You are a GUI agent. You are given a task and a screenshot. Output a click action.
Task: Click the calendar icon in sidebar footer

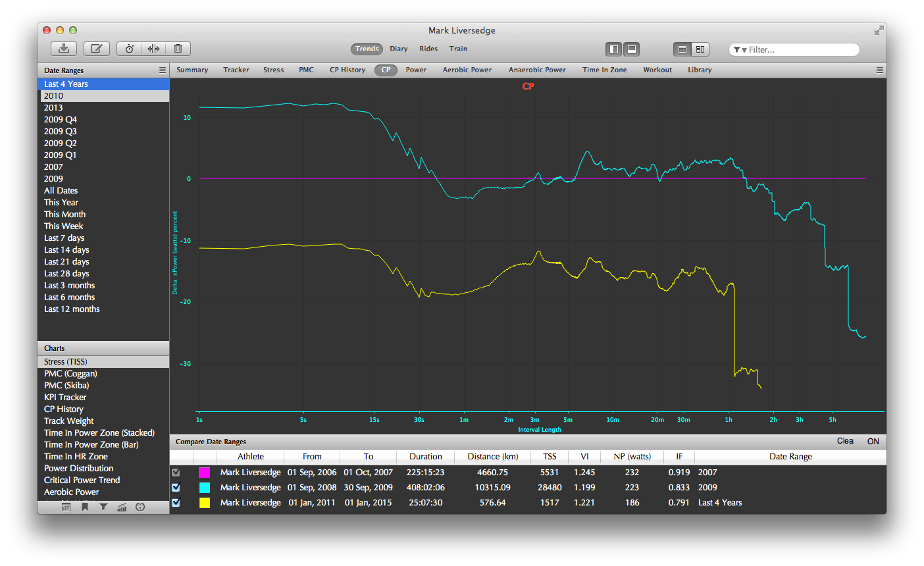(66, 507)
